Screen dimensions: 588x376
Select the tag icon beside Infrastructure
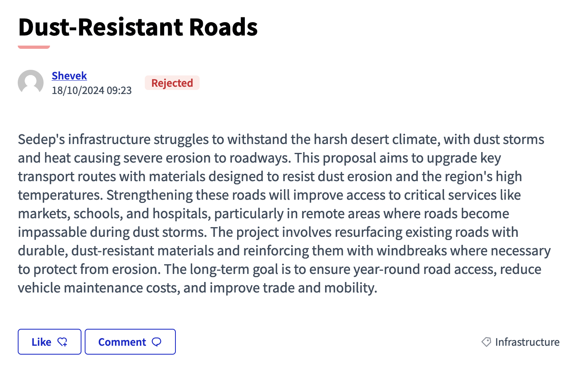click(487, 342)
